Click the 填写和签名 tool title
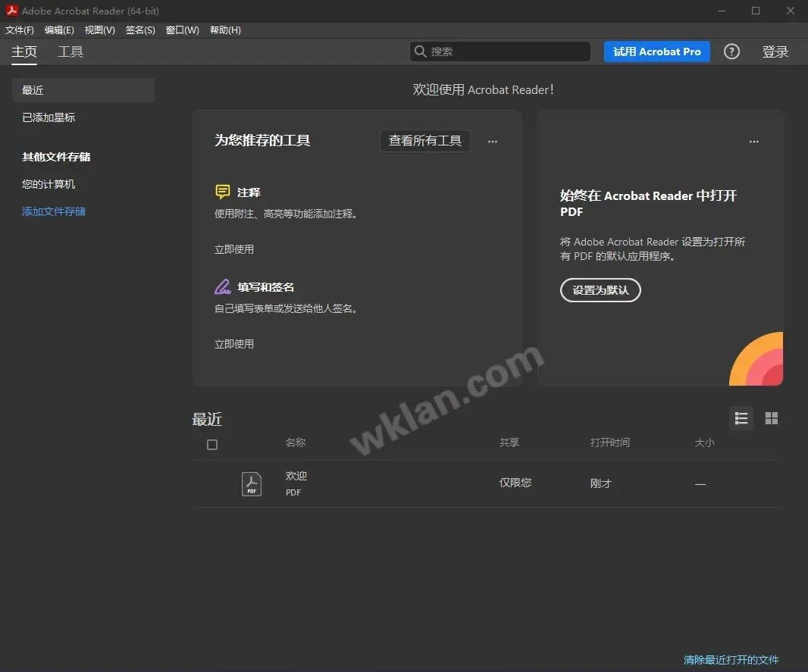This screenshot has width=808, height=672. point(266,287)
